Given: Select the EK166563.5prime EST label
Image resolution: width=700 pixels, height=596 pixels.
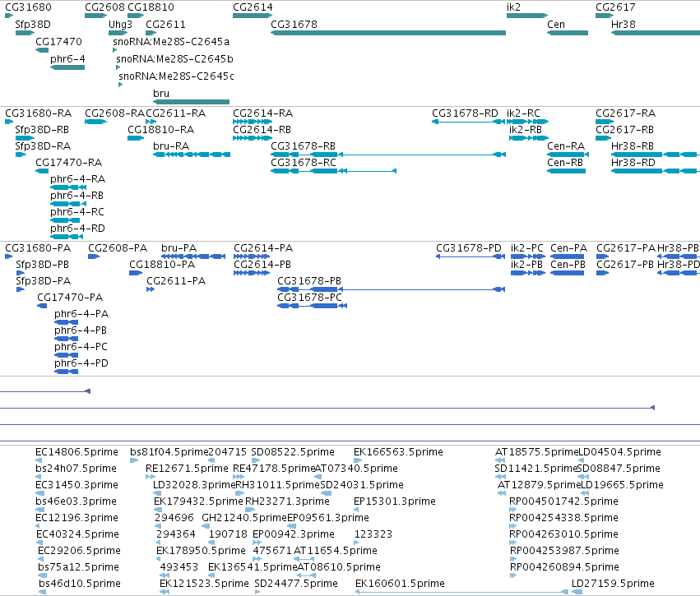Looking at the screenshot, I should pyautogui.click(x=398, y=452).
